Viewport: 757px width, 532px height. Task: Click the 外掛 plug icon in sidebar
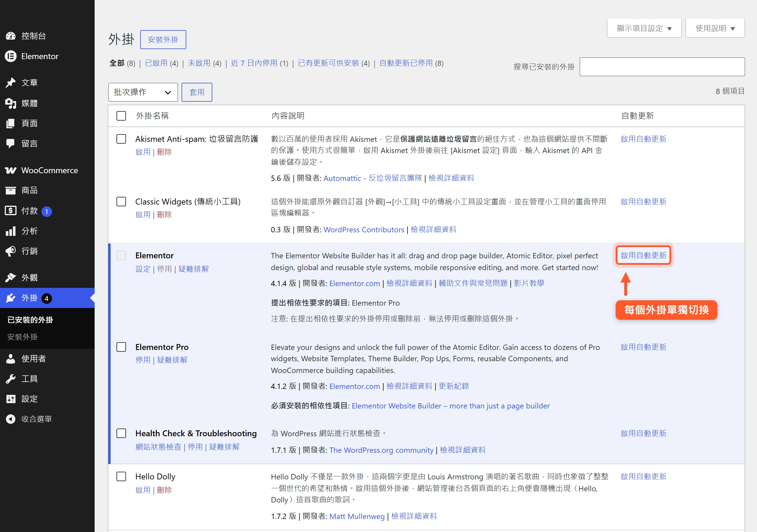pyautogui.click(x=11, y=298)
